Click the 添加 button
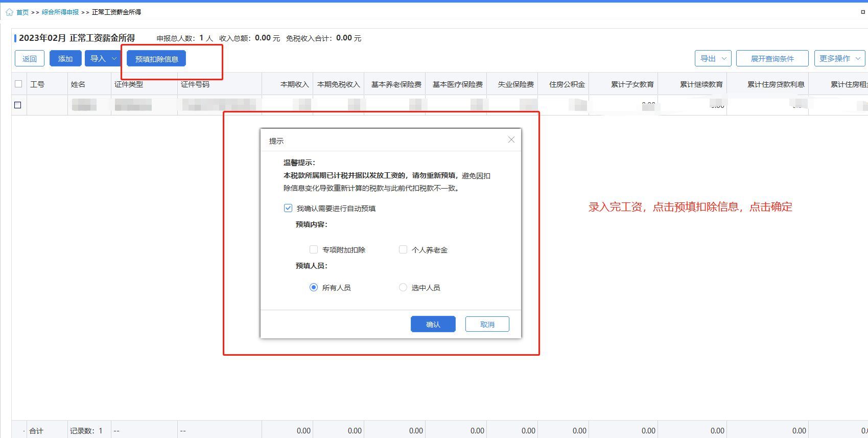 coord(65,59)
